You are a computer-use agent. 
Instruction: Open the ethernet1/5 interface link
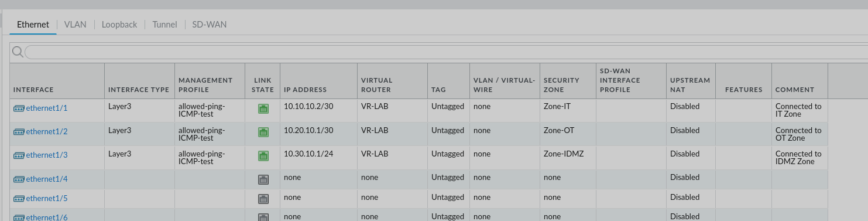47,199
